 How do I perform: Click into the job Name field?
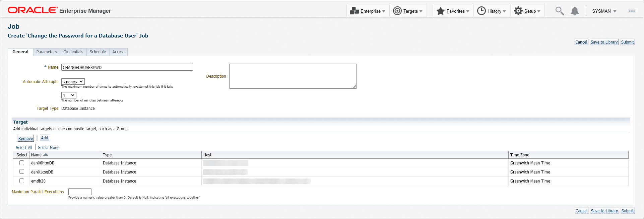tap(127, 67)
